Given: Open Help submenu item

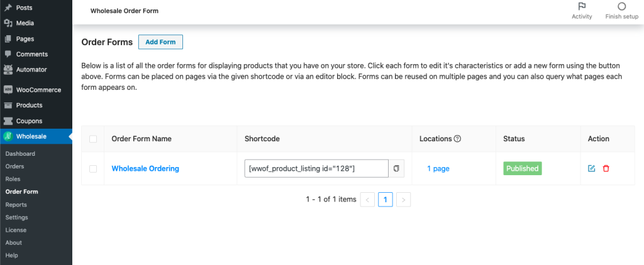Looking at the screenshot, I should (11, 255).
